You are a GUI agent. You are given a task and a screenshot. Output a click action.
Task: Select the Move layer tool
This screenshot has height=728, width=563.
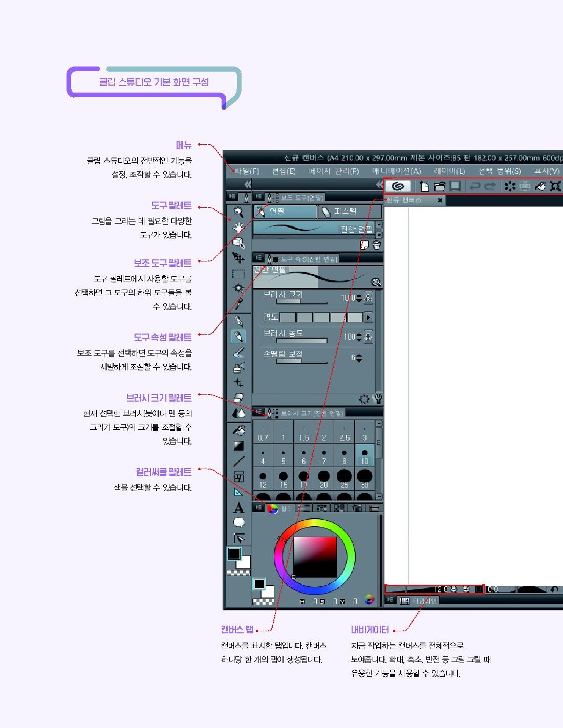239,257
